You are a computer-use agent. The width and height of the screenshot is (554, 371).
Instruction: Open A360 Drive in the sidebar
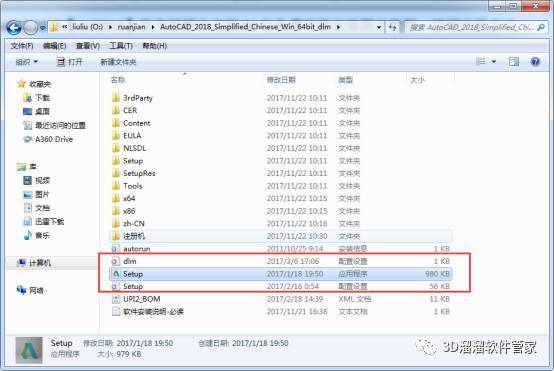pyautogui.click(x=48, y=139)
